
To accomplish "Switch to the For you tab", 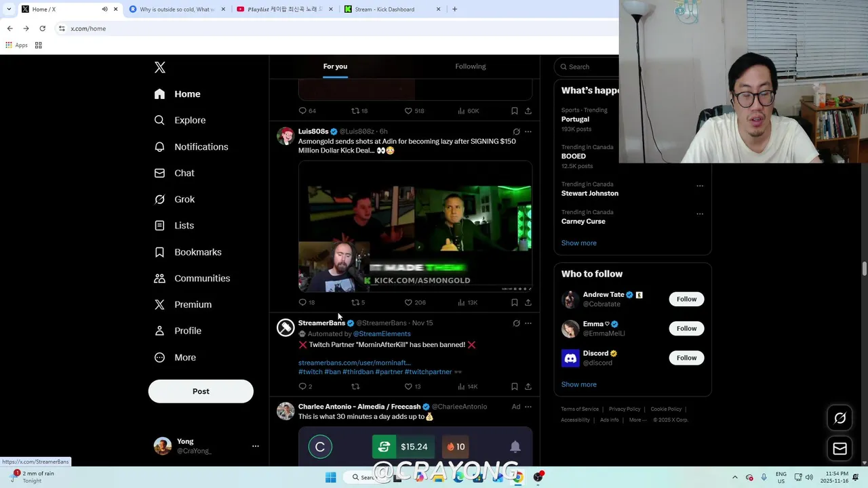I will [x=335, y=66].
